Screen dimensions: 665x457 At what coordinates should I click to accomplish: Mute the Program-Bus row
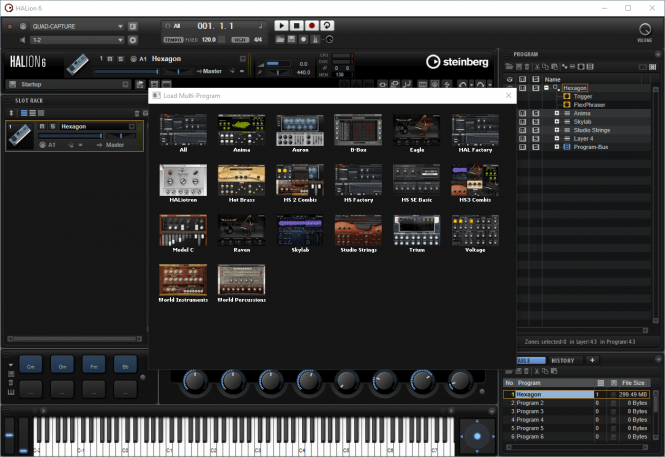[x=522, y=147]
